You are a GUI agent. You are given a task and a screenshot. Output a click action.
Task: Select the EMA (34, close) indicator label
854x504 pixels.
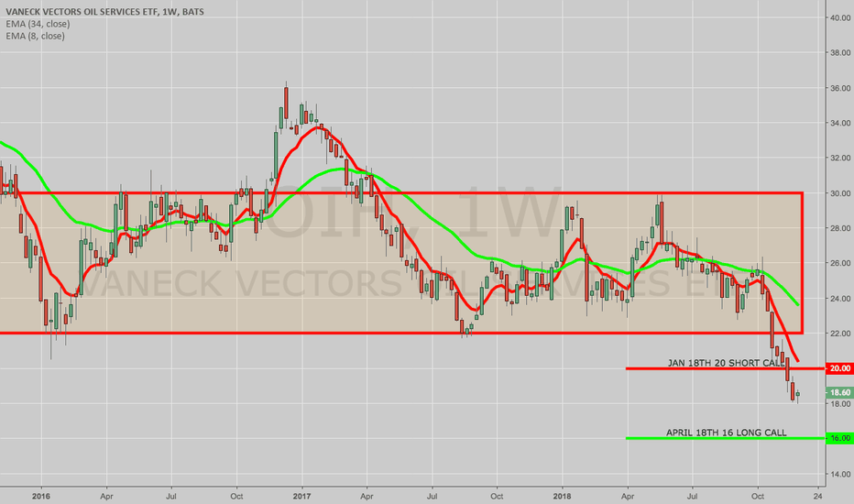38,24
